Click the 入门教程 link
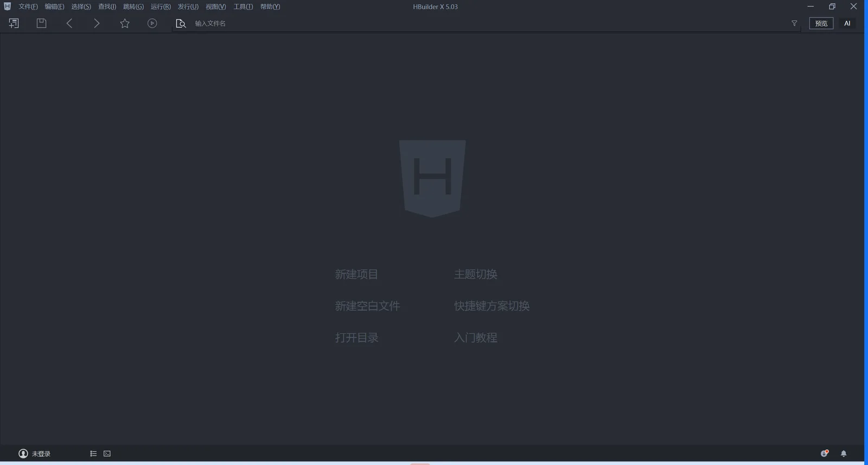 (x=476, y=338)
